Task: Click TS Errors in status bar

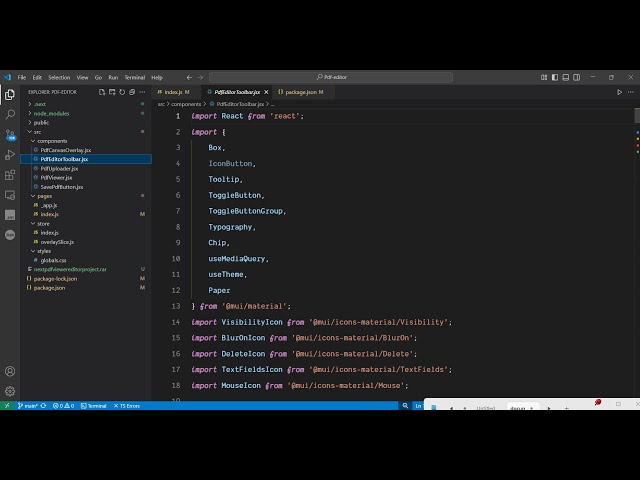Action: [127, 406]
